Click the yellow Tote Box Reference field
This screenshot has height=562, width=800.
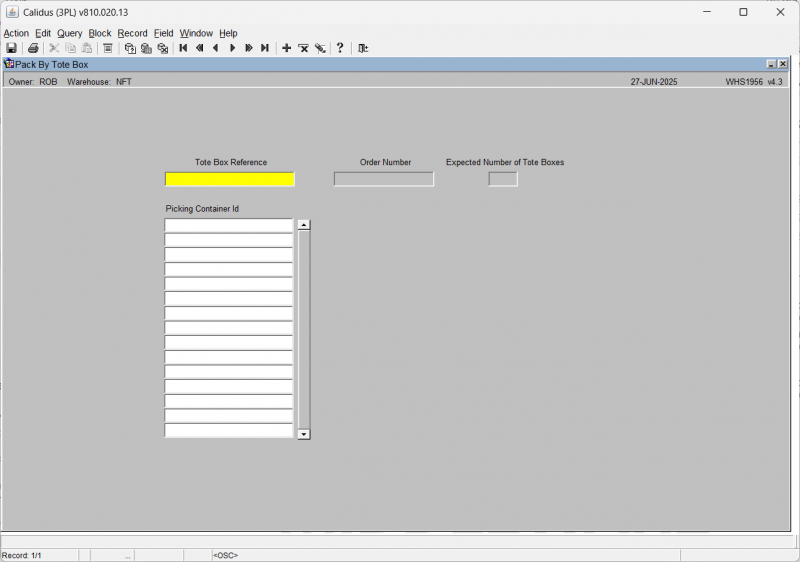click(x=230, y=179)
